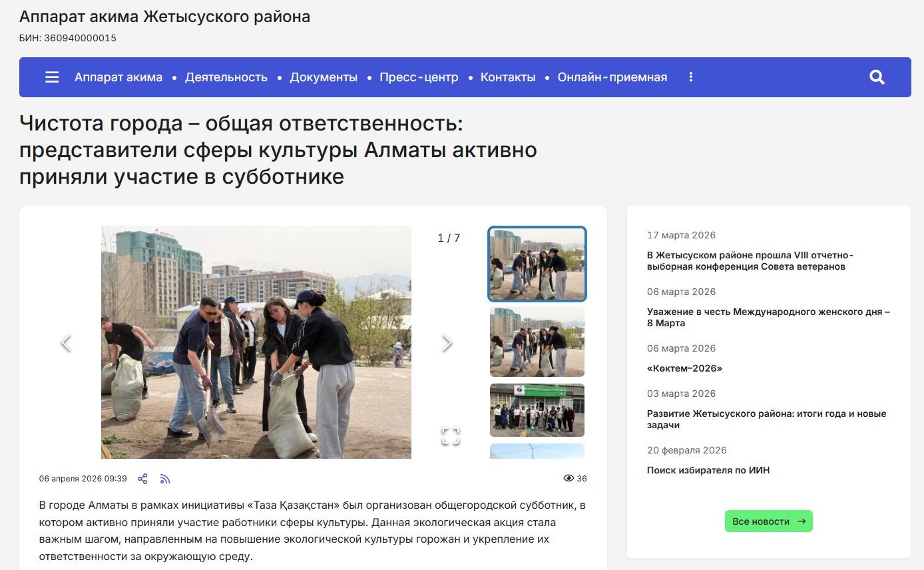This screenshot has height=570, width=924.
Task: Open Онлайн-приемная navigation item
Action: pyautogui.click(x=612, y=77)
